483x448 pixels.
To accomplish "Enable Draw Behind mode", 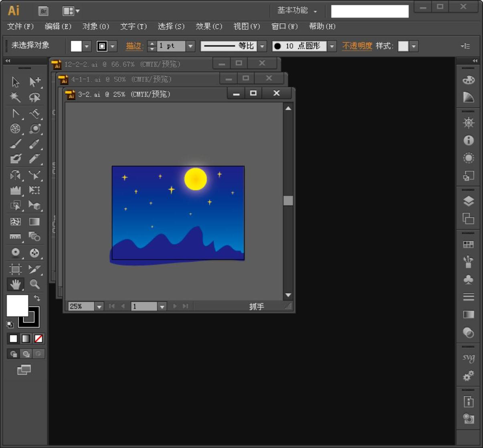I will [26, 354].
